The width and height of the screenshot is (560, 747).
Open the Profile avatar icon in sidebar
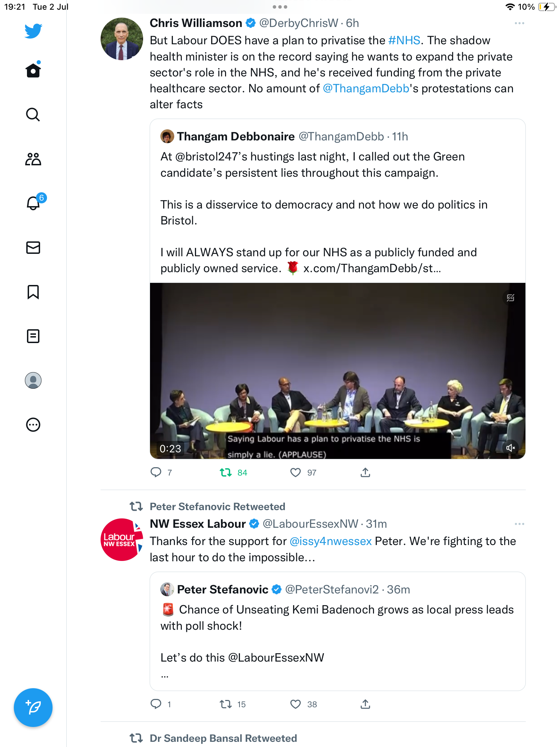[33, 380]
